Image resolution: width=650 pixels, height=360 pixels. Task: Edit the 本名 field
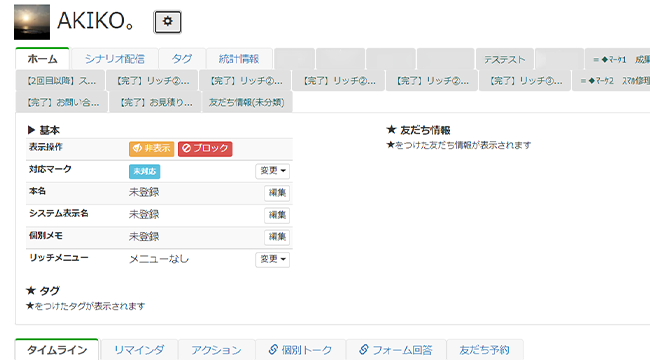[277, 193]
